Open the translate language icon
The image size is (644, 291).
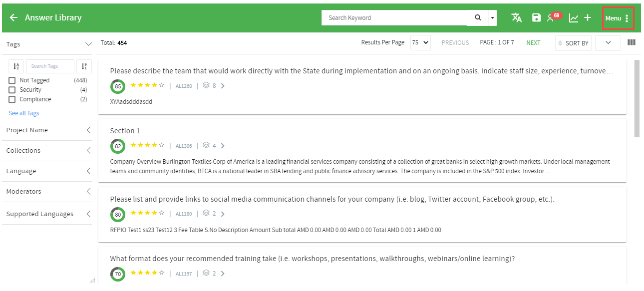tap(517, 18)
